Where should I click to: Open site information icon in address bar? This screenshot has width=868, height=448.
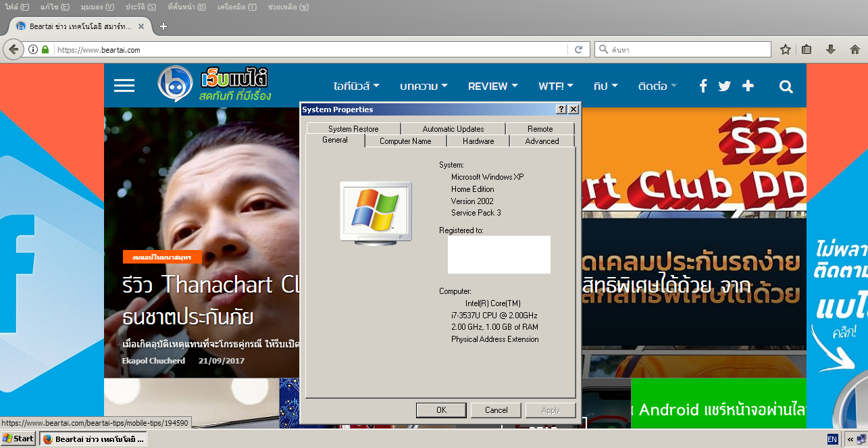pos(33,49)
